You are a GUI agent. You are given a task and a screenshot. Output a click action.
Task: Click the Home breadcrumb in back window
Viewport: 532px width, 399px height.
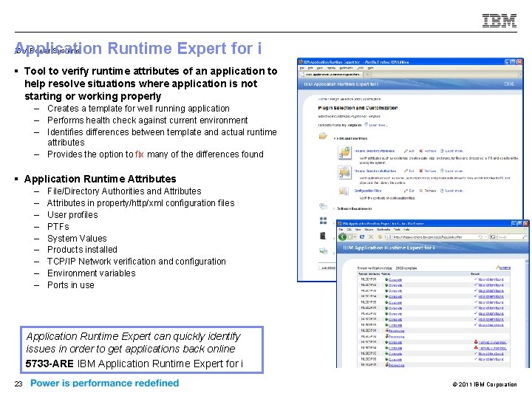coord(322,100)
